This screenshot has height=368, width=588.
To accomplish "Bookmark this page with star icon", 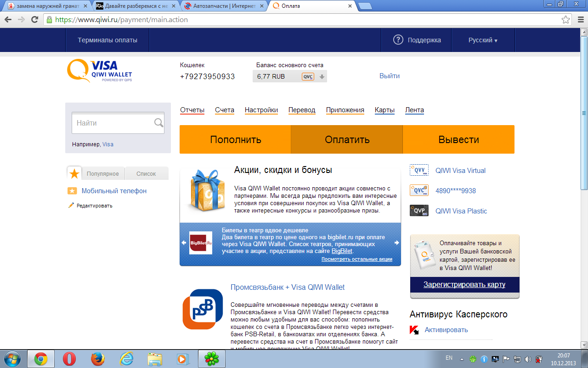I will (x=566, y=20).
